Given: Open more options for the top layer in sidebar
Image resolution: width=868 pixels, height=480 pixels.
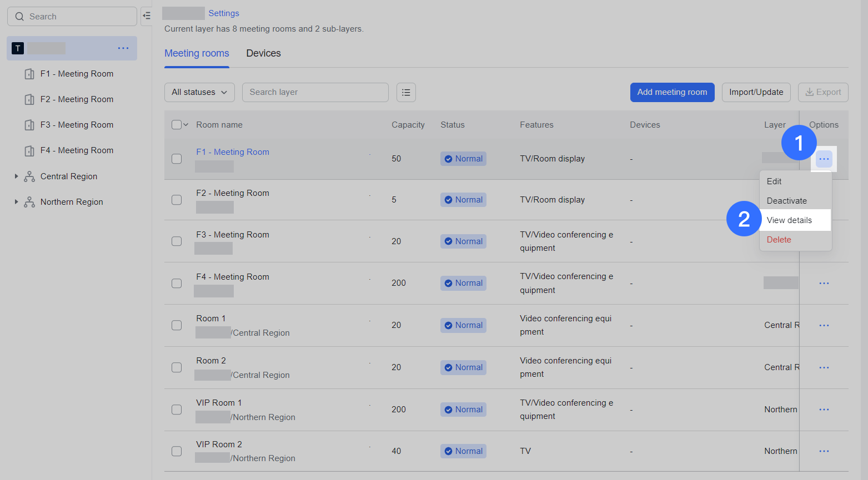Looking at the screenshot, I should (x=123, y=48).
